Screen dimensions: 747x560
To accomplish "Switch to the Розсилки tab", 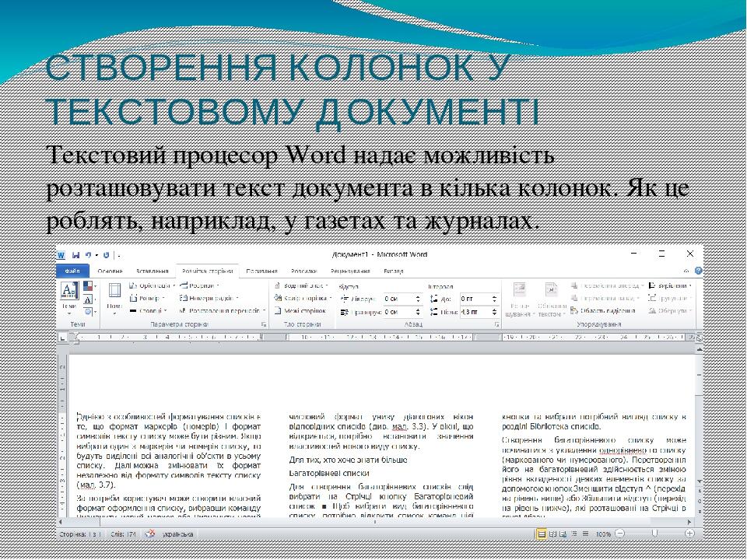I will [304, 271].
